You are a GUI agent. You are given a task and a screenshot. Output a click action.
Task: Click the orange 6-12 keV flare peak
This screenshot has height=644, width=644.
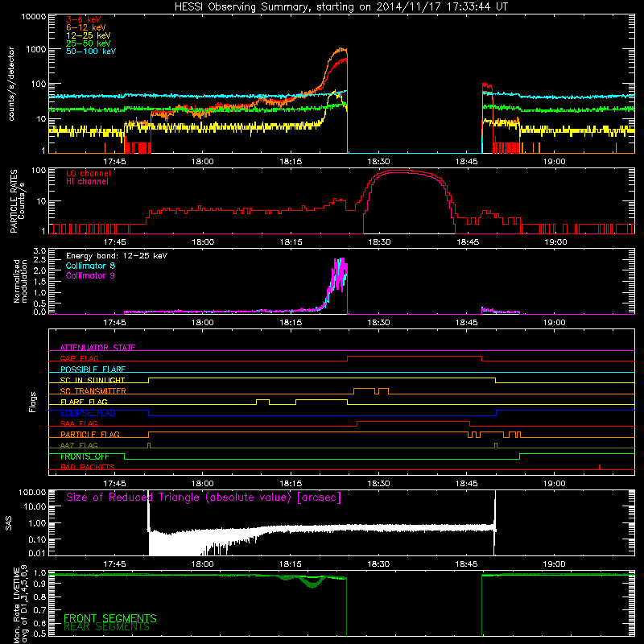341,49
